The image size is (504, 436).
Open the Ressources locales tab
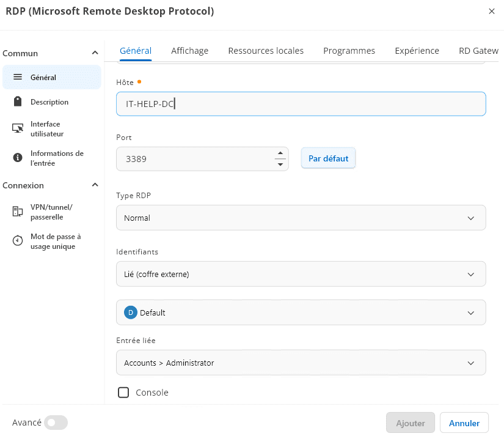click(266, 51)
